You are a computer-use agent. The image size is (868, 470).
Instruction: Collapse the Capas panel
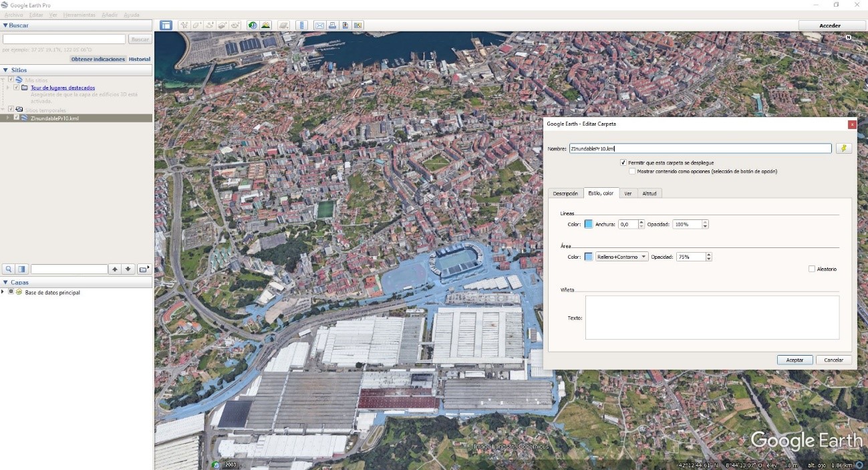pos(5,282)
